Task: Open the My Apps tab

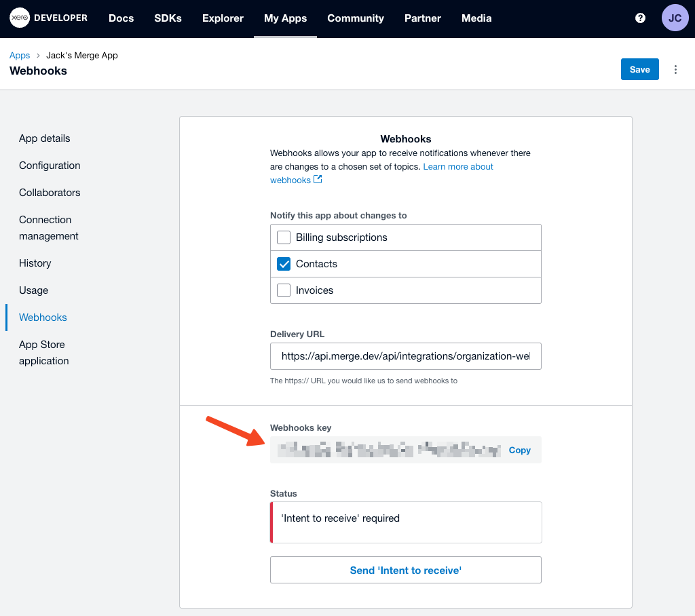Action: click(285, 18)
